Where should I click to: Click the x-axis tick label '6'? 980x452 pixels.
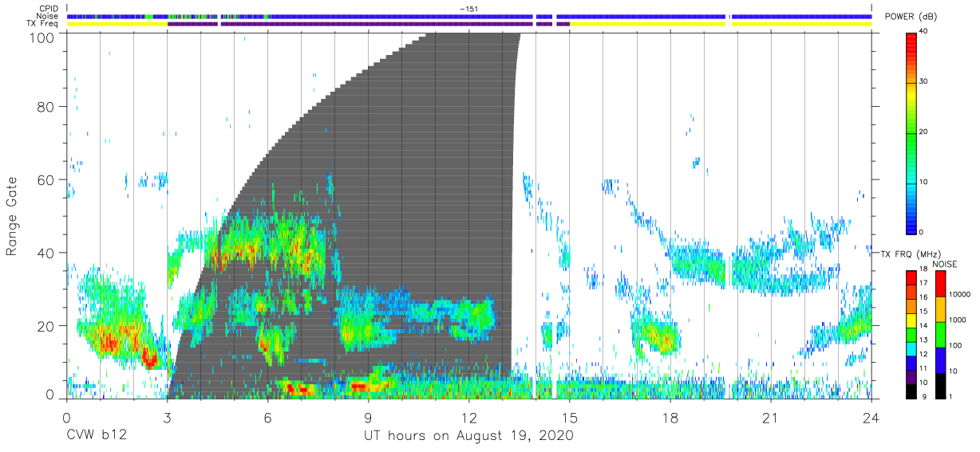(267, 418)
